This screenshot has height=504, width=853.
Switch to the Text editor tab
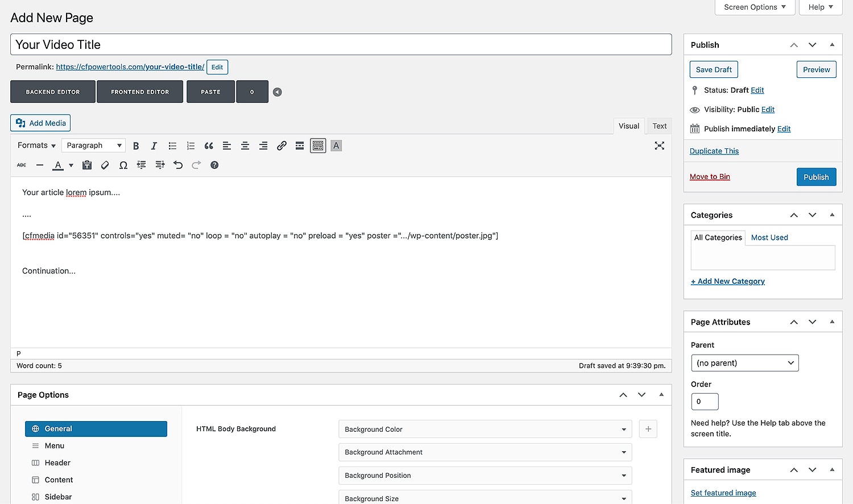pos(659,126)
